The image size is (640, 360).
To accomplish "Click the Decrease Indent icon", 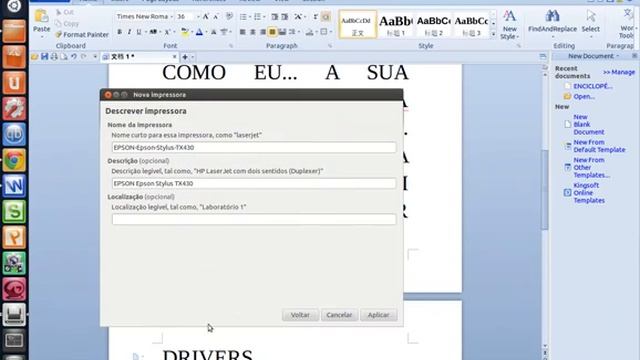I will pyautogui.click(x=275, y=17).
